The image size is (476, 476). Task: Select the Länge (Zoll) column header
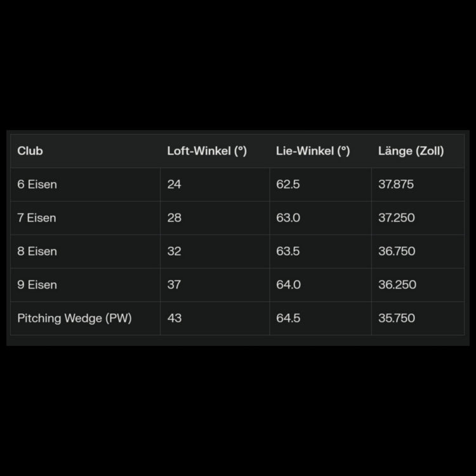(411, 151)
